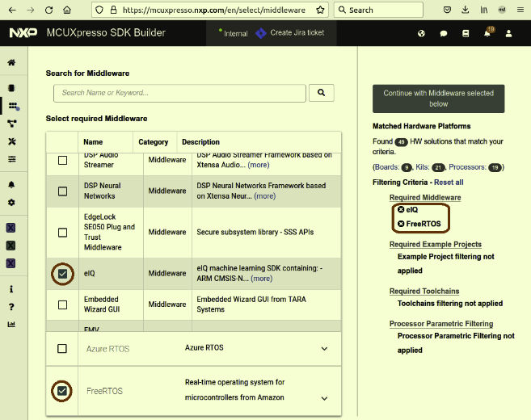531x420 pixels.
Task: Sort by the Description column header
Action: coord(200,142)
